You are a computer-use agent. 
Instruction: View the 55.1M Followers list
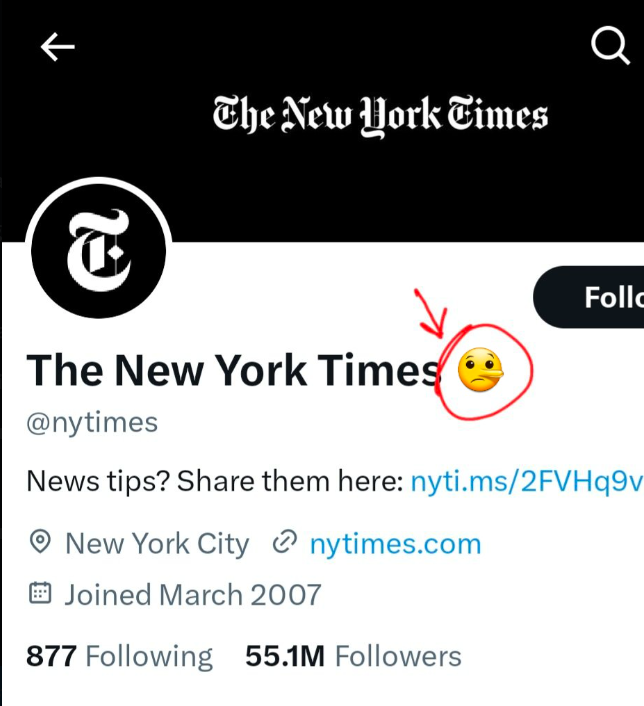click(353, 656)
